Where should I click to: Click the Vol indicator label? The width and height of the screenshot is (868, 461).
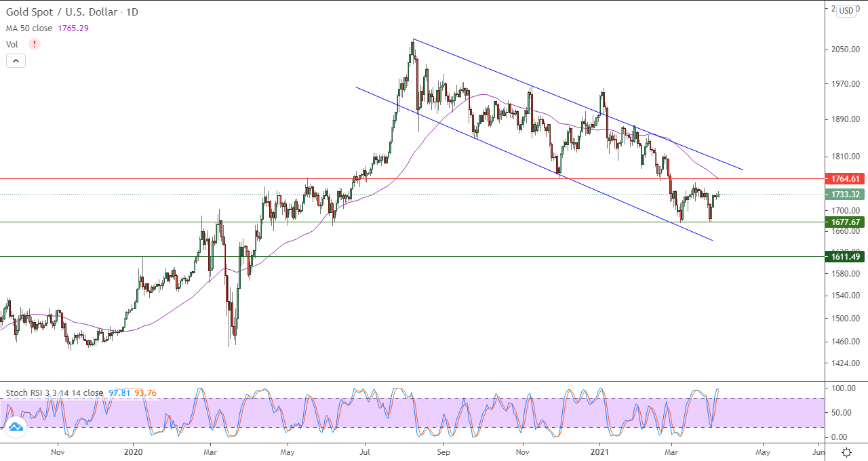pos(12,44)
